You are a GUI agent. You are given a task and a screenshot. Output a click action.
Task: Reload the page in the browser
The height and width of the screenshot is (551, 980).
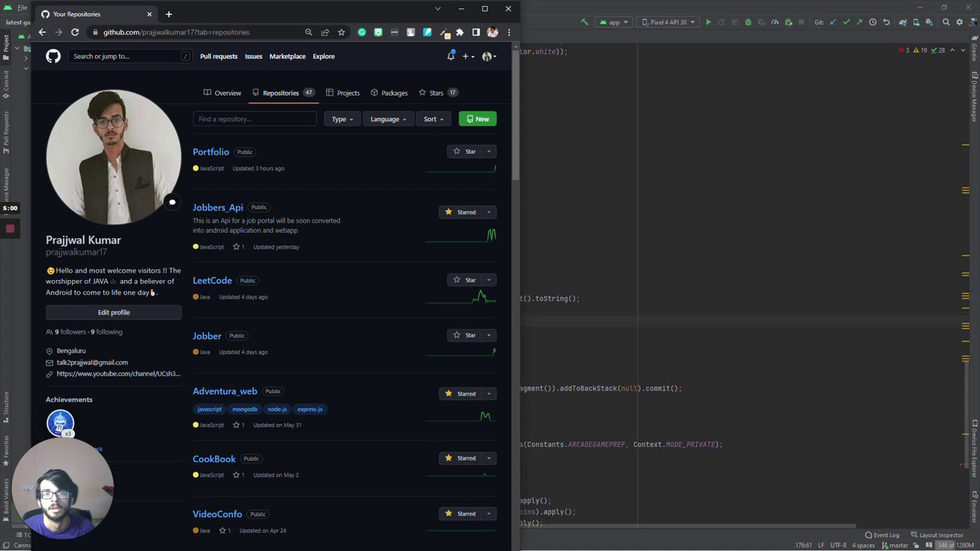point(75,32)
